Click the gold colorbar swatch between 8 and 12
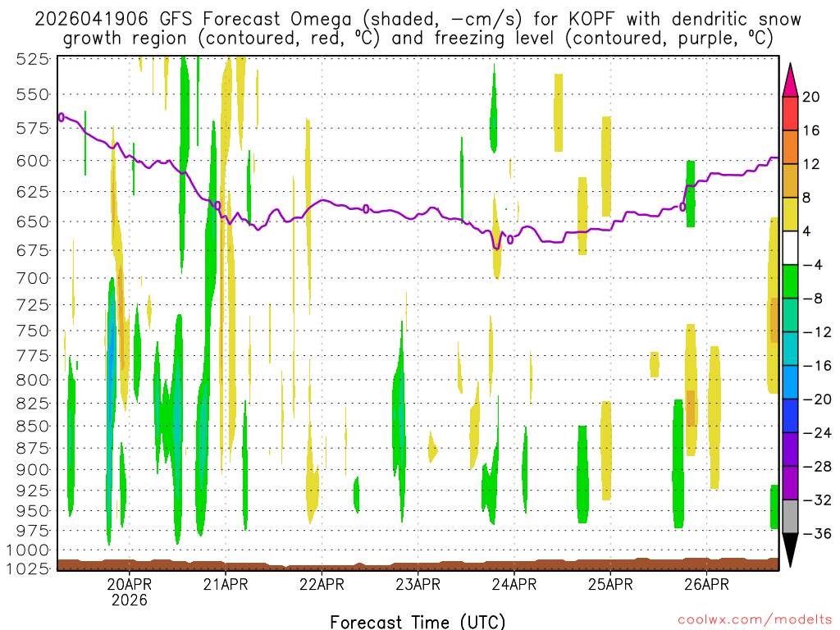This screenshot has width=840, height=630. click(790, 181)
